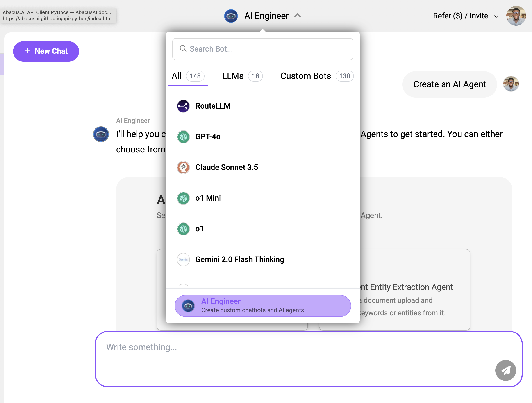Click the AI Engineer avatar beside the reply
This screenshot has width=532, height=403.
pyautogui.click(x=101, y=134)
